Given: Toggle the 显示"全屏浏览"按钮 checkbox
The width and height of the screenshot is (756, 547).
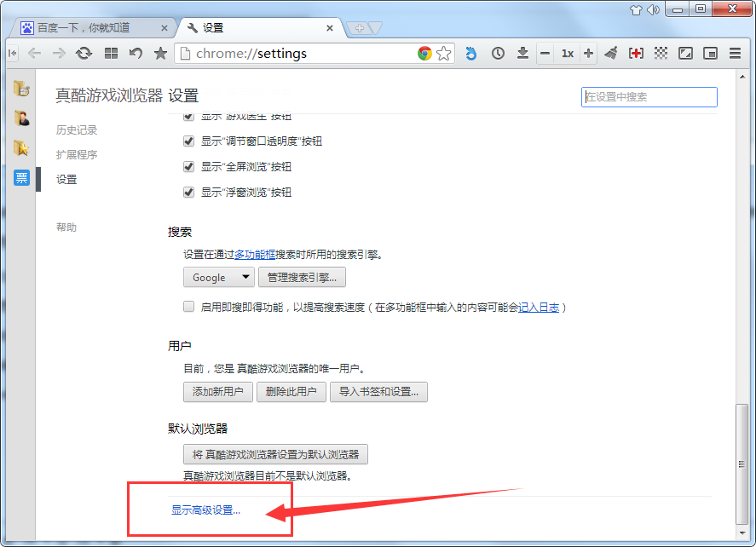Looking at the screenshot, I should 188,166.
